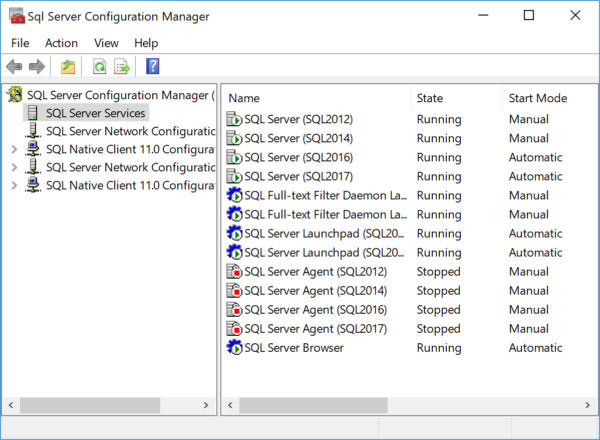Viewport: 600px width, 440px height.
Task: Click the app icon in the title bar
Action: (x=17, y=16)
